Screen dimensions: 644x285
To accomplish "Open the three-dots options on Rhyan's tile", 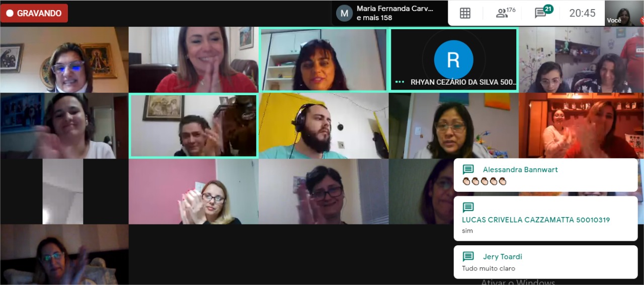I will [x=400, y=82].
